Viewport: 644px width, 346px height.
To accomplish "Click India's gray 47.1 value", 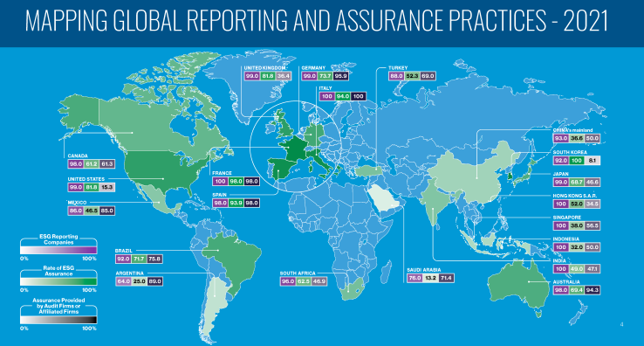I will 593,268.
